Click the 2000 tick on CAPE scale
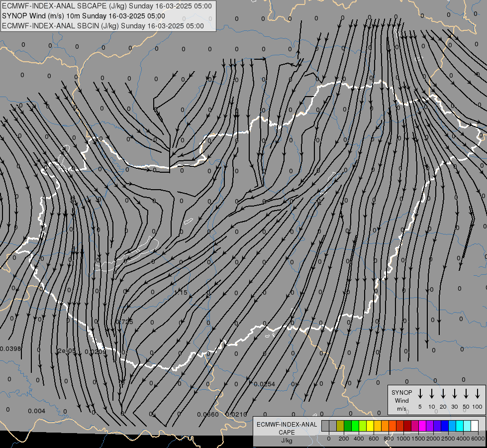Viewport: 487px width, 448px height. pyautogui.click(x=433, y=439)
